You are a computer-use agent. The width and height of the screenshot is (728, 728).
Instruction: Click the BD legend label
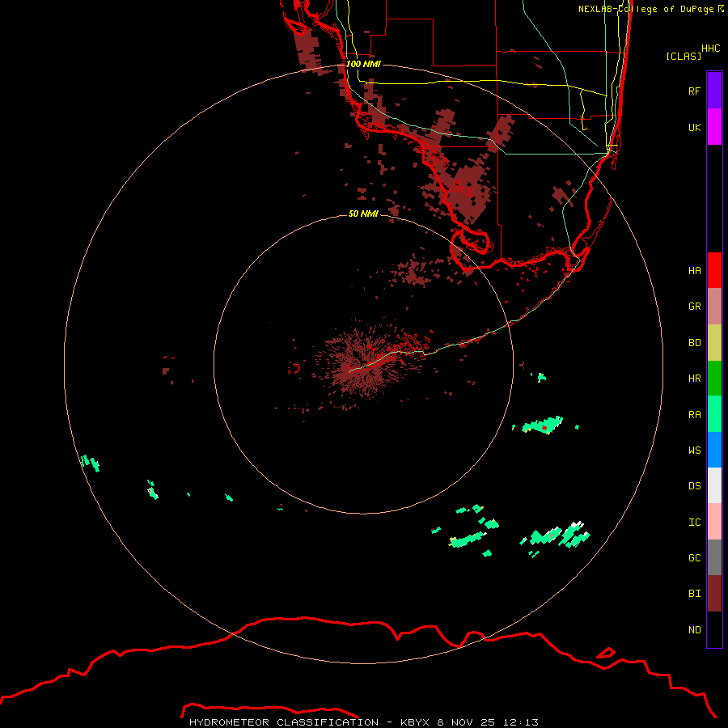click(694, 343)
